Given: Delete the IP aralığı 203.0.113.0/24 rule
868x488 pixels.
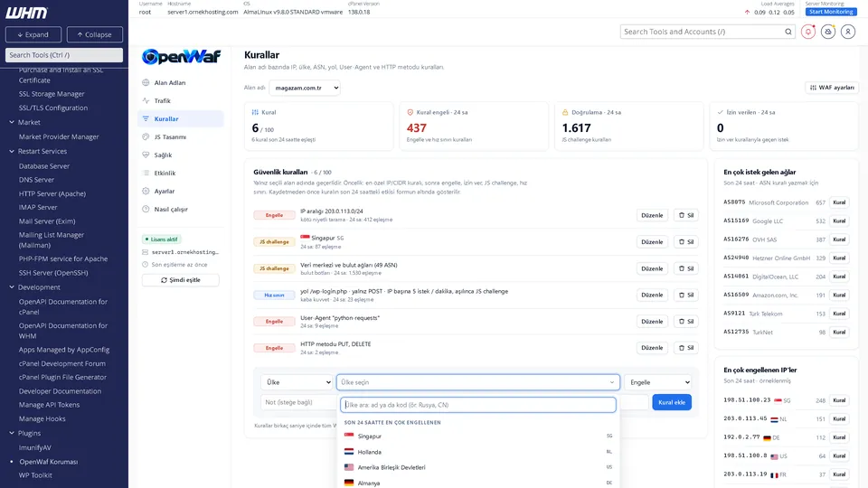Looking at the screenshot, I should pos(685,215).
